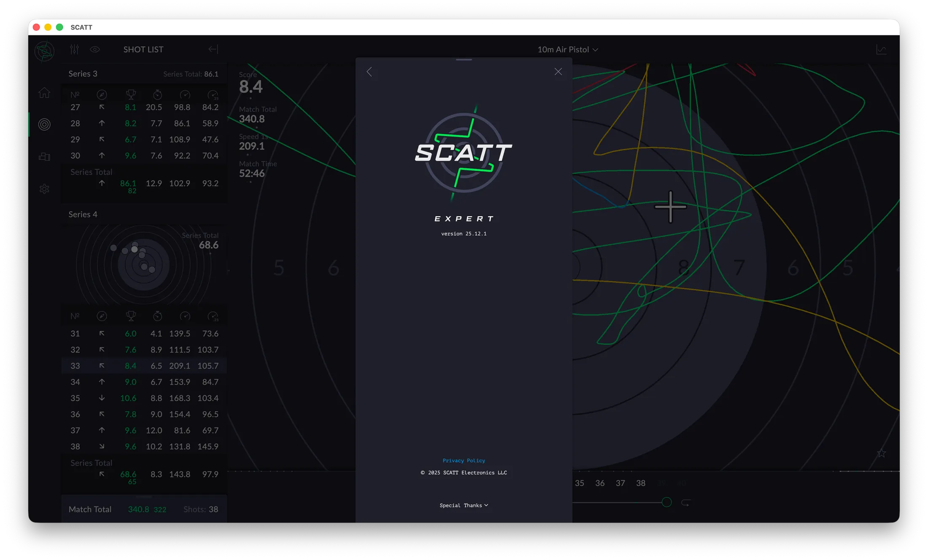Sort by the trophy score column

(131, 315)
